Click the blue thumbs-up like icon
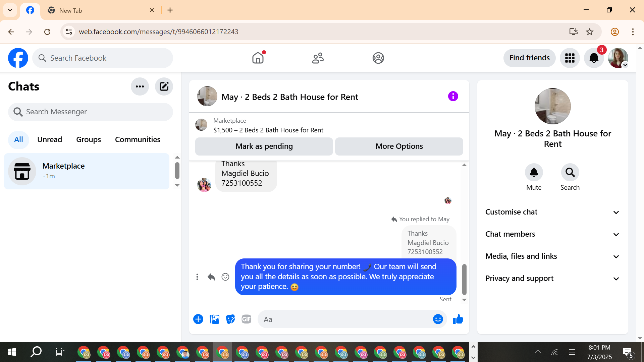 click(x=458, y=319)
